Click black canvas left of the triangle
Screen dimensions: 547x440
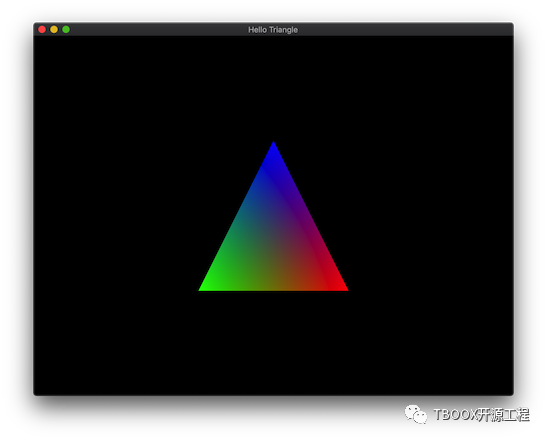coord(115,216)
